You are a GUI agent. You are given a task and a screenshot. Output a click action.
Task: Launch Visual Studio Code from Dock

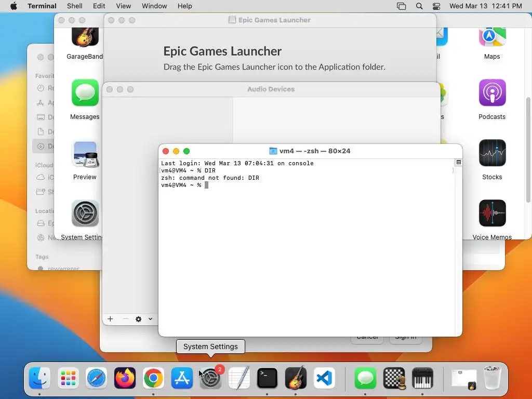point(324,378)
